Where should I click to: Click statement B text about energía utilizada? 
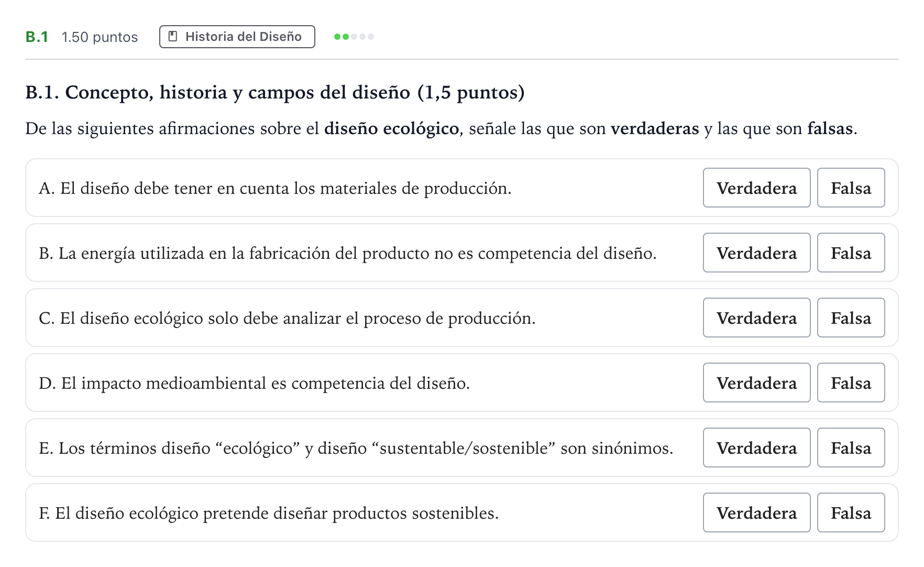[x=347, y=253]
